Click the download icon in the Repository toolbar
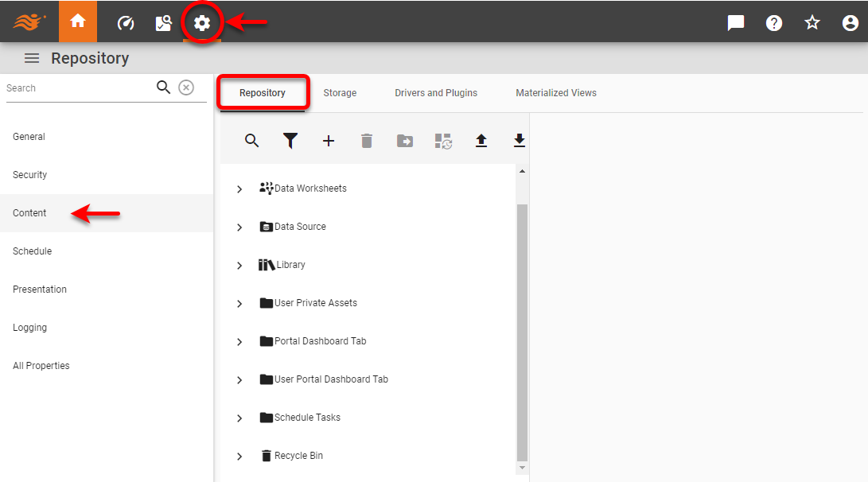 click(x=520, y=141)
